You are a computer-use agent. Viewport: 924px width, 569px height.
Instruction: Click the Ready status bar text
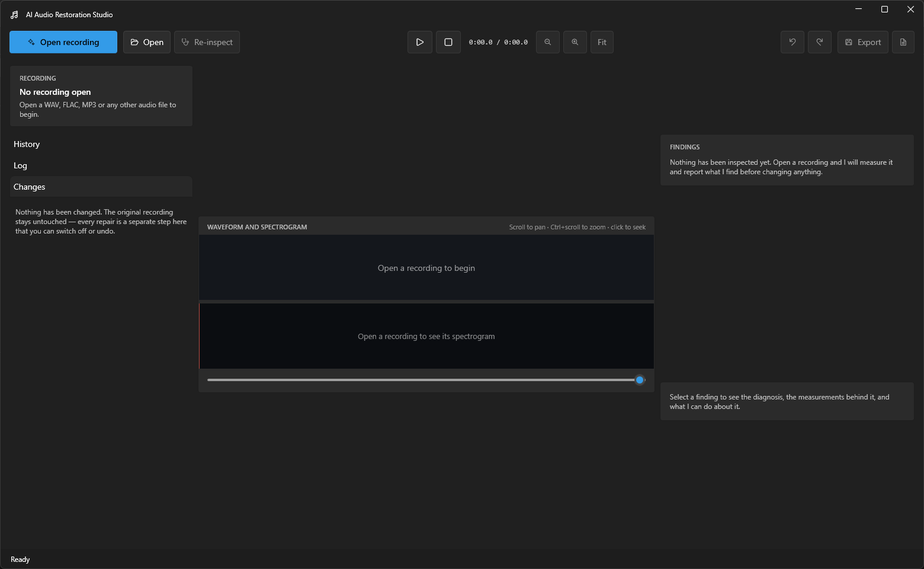20,560
